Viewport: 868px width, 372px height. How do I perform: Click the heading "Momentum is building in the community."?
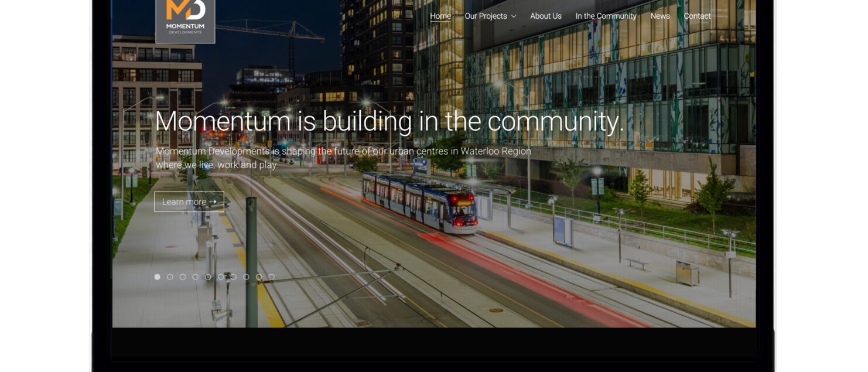[389, 121]
